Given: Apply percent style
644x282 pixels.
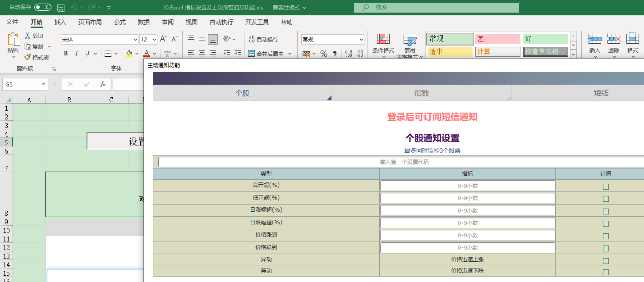Looking at the screenshot, I should (x=324, y=54).
